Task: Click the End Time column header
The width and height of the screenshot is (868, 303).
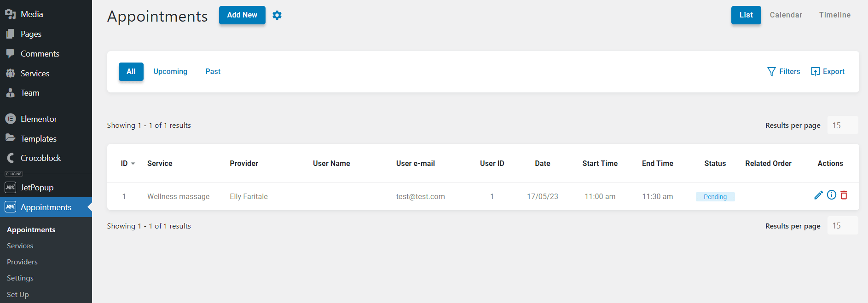Action: [657, 164]
